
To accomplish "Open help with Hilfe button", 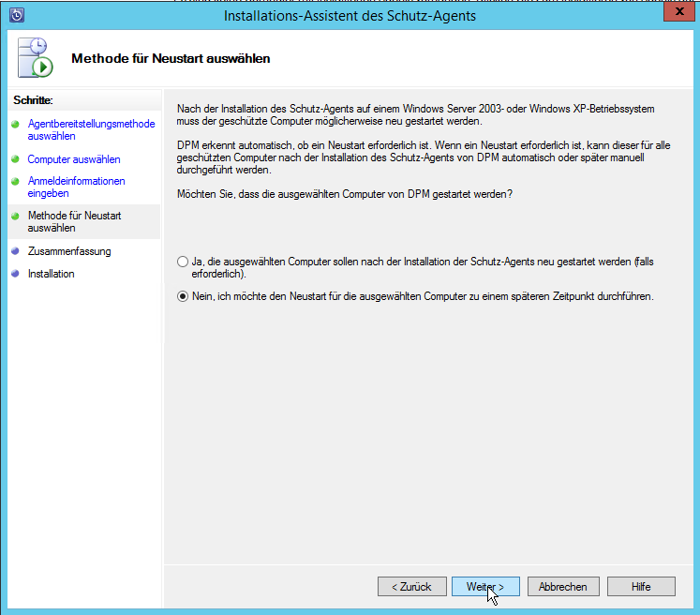I will 641,586.
